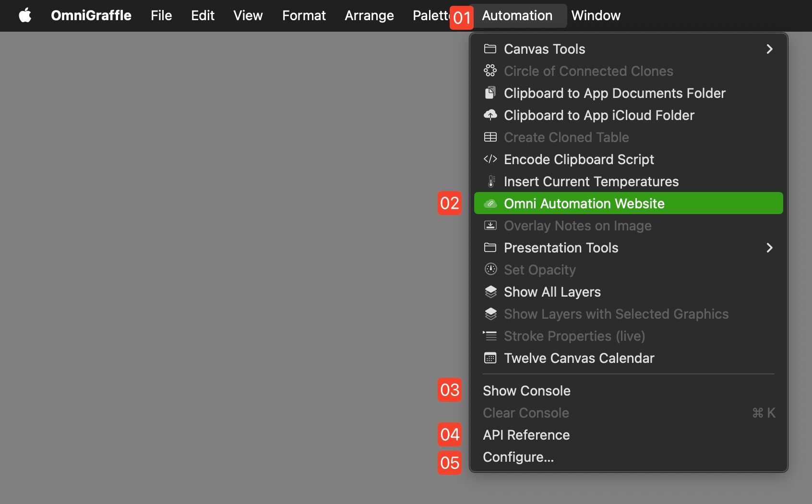Open the OmniGraffle application menu

tap(91, 15)
